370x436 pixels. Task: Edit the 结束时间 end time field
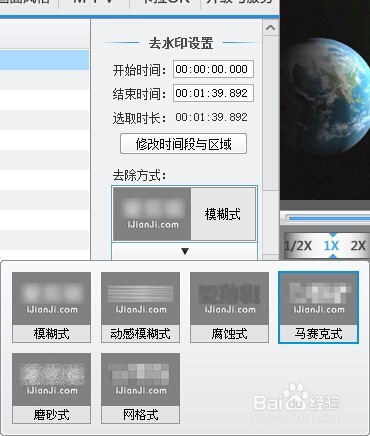click(213, 93)
